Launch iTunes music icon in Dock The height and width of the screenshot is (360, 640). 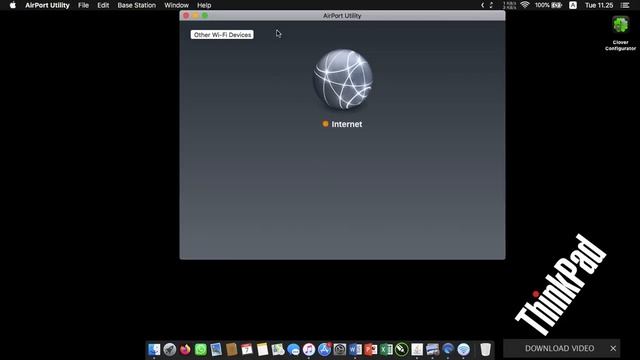(309, 349)
